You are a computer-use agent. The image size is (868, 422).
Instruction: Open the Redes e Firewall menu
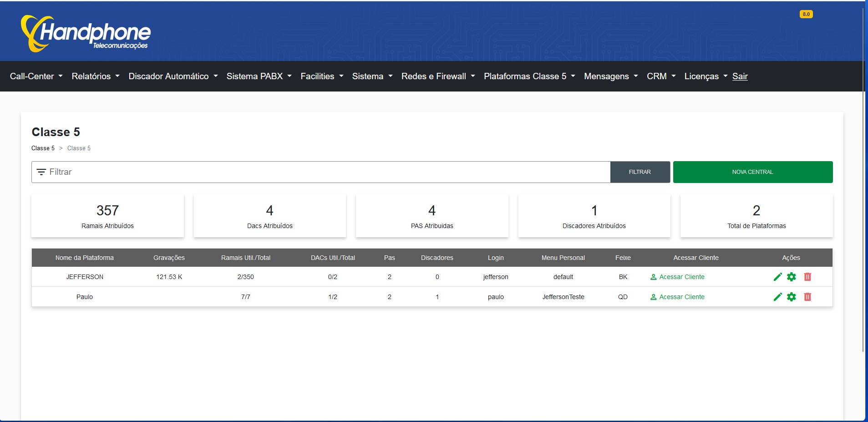[x=438, y=76]
